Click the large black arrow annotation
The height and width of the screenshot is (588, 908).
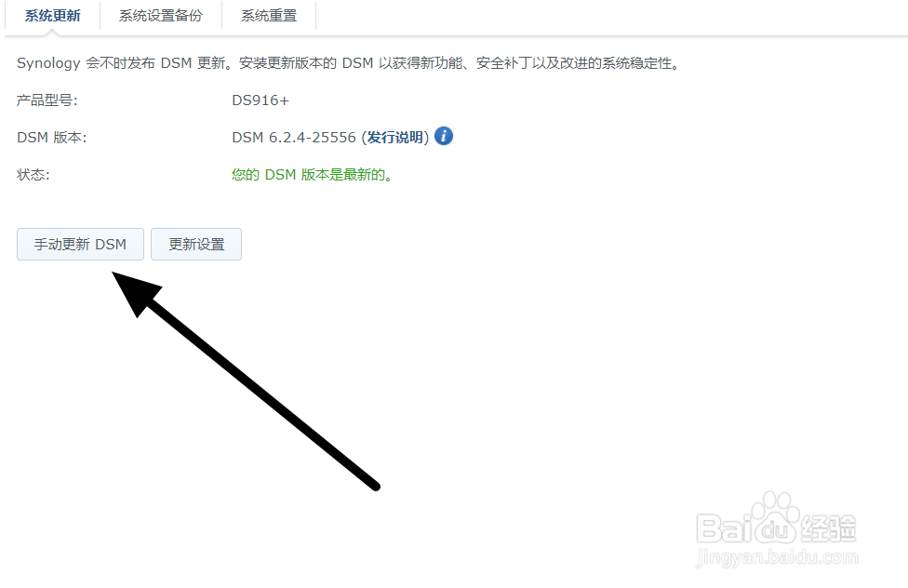pyautogui.click(x=246, y=381)
